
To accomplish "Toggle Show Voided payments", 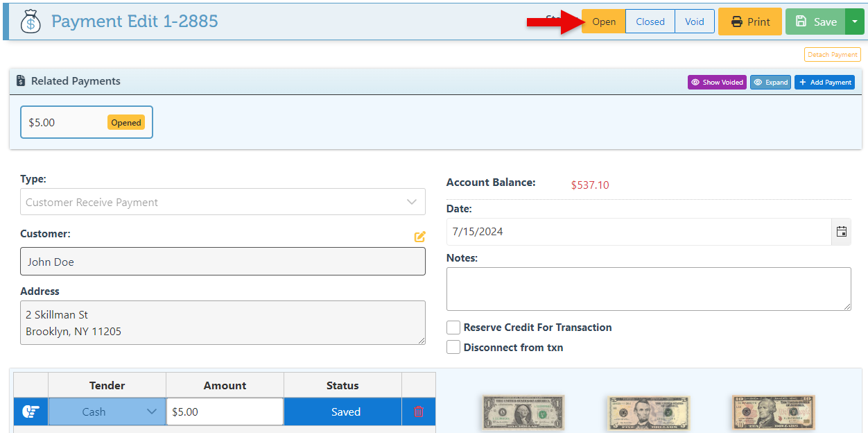I will tap(717, 83).
